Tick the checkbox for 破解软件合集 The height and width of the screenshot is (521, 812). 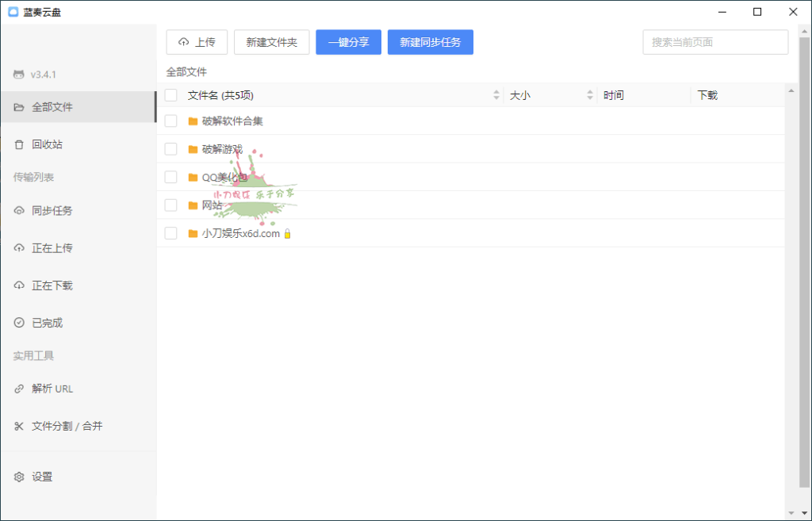click(x=170, y=121)
